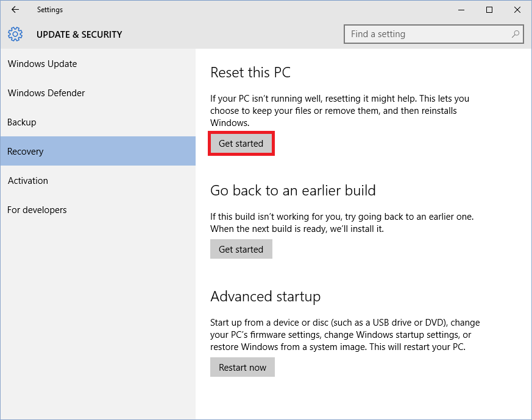This screenshot has height=420, width=532.
Task: Click the Restart now button
Action: click(243, 367)
